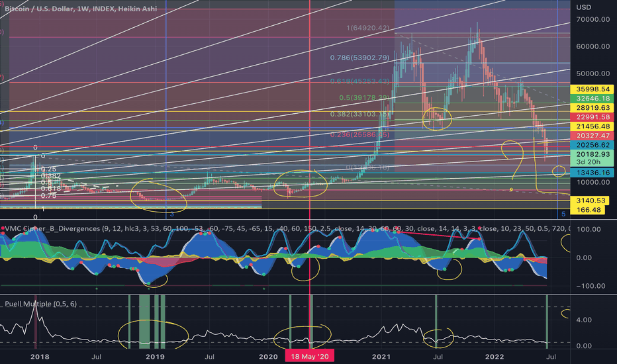Select the blue vertical line label 5
The width and height of the screenshot is (617, 364).
click(563, 214)
